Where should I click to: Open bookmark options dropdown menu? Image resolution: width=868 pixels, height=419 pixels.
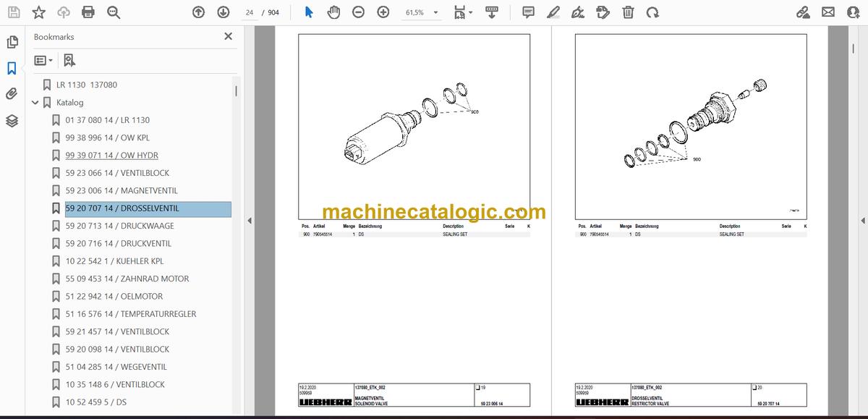tap(43, 61)
